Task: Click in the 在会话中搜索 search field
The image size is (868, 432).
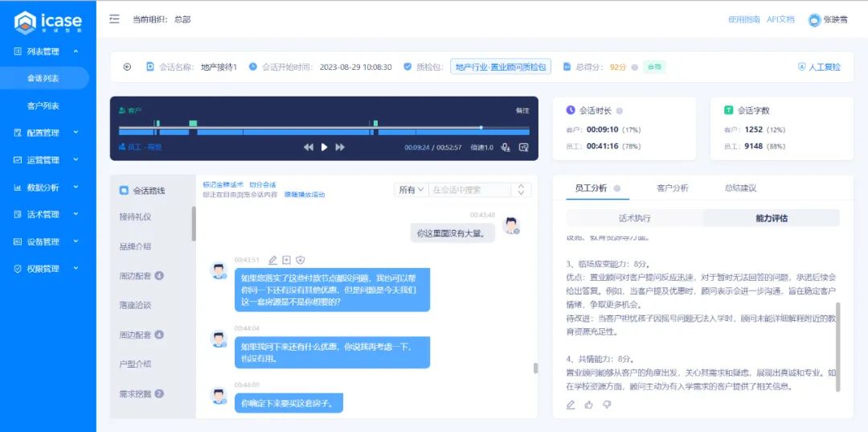Action: [470, 190]
